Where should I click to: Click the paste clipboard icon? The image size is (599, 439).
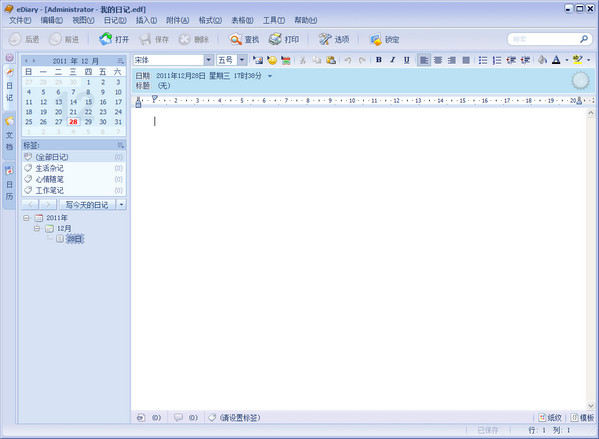coord(331,60)
